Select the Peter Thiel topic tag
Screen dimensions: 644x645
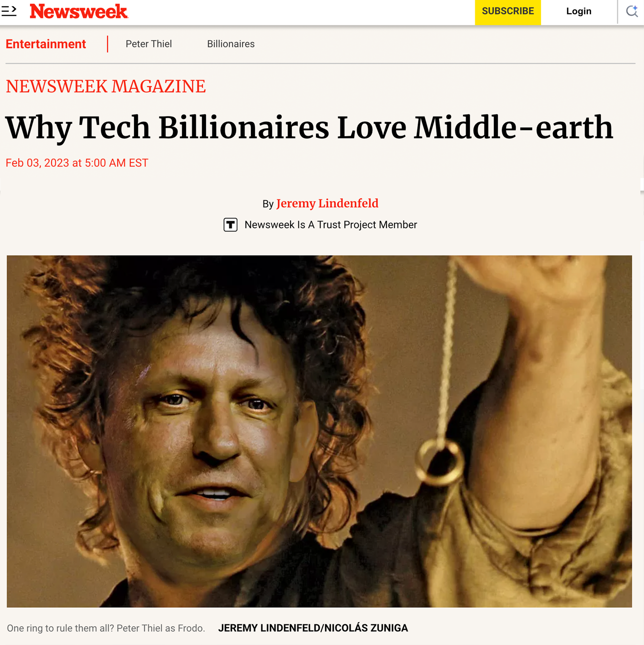click(x=148, y=44)
